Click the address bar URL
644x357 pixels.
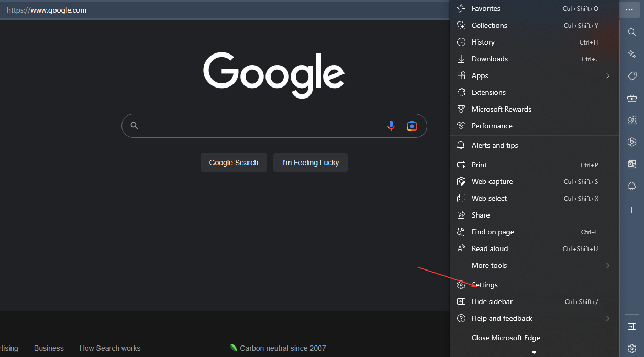(x=47, y=10)
